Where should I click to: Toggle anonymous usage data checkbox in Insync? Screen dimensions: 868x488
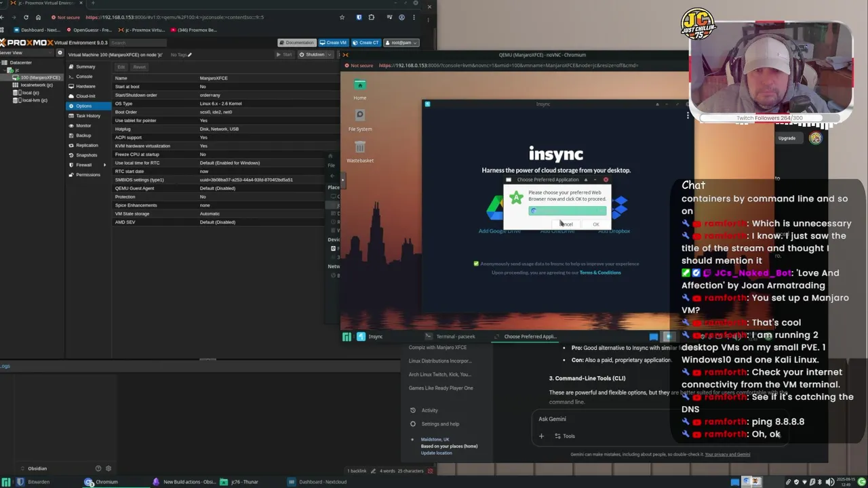click(x=476, y=264)
